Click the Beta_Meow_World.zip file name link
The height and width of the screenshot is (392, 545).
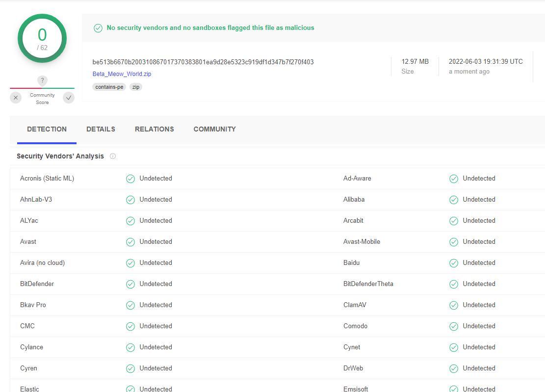coord(122,74)
